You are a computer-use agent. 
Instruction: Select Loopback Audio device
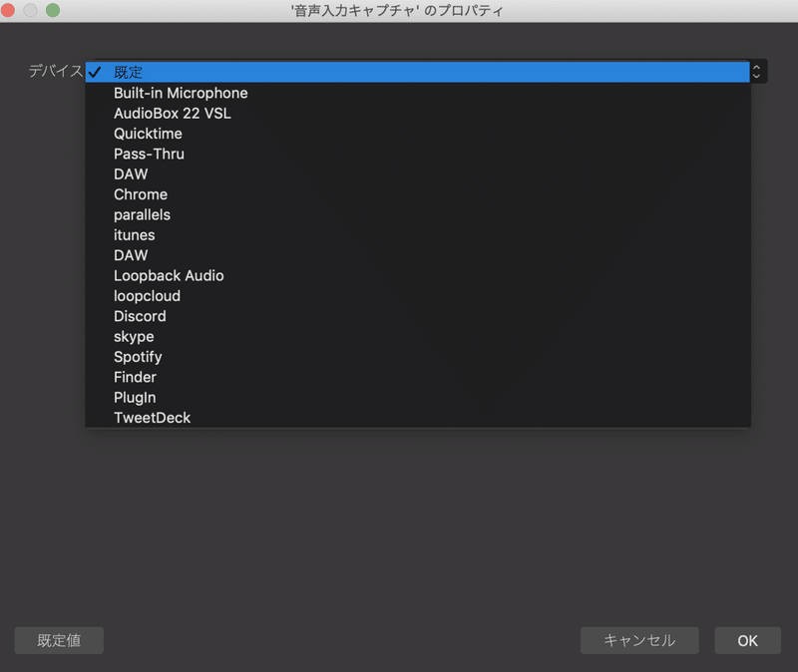pos(417,276)
